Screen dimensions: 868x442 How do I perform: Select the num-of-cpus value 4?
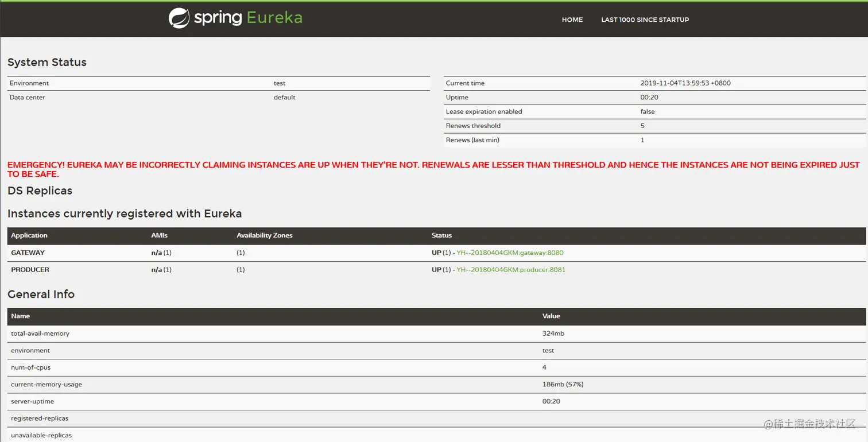click(544, 367)
